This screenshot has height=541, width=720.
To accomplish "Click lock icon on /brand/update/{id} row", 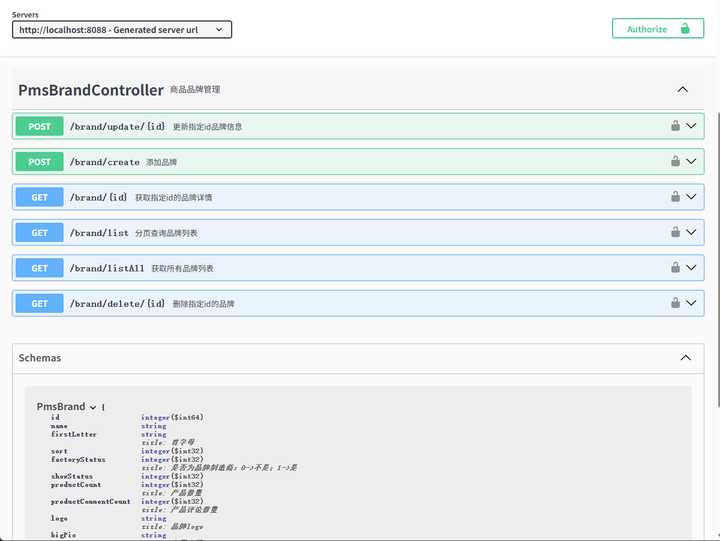I will coord(675,126).
